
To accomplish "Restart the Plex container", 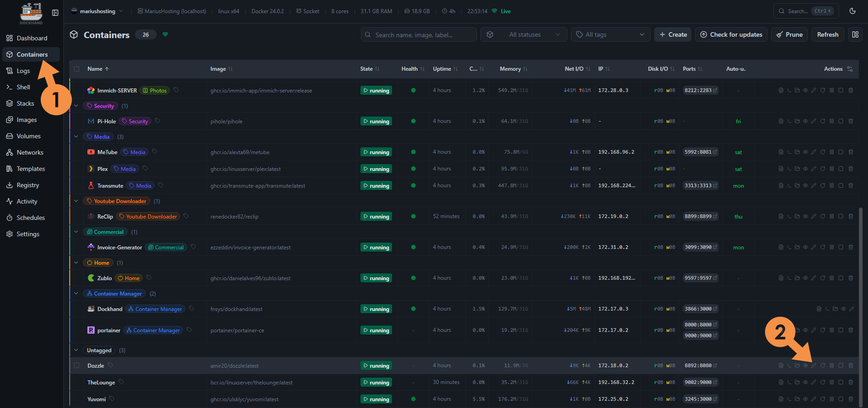I will 823,169.
